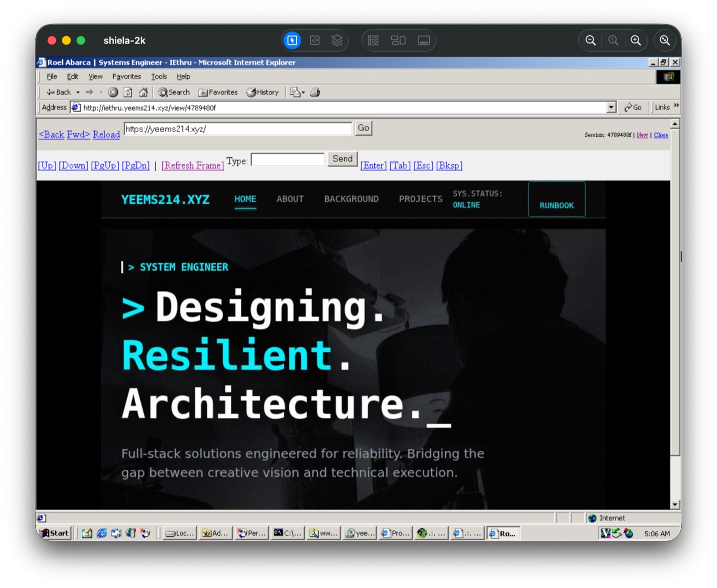
Task: Open the PROJECTS nav item
Action: 420,199
